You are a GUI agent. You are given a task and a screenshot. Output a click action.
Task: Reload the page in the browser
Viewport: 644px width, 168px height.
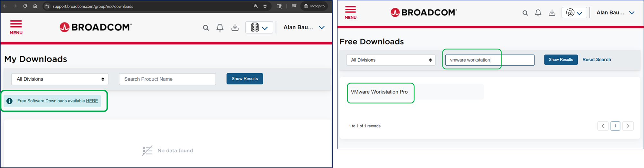coord(25,6)
